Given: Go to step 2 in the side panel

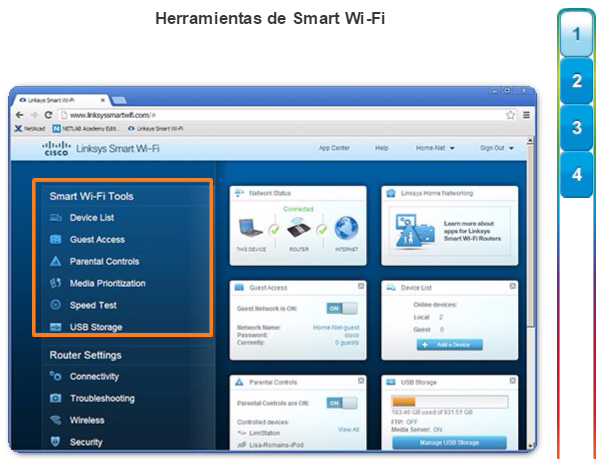Looking at the screenshot, I should 576,81.
